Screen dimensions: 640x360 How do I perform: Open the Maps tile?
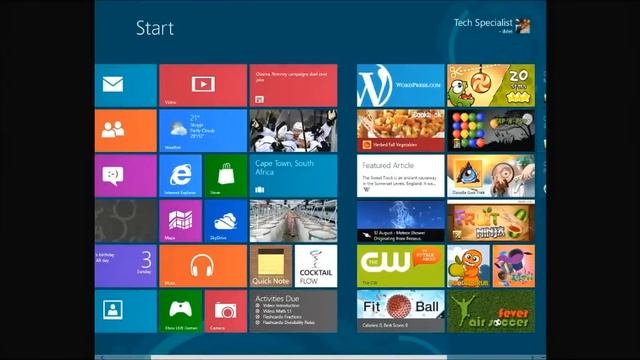pos(180,221)
